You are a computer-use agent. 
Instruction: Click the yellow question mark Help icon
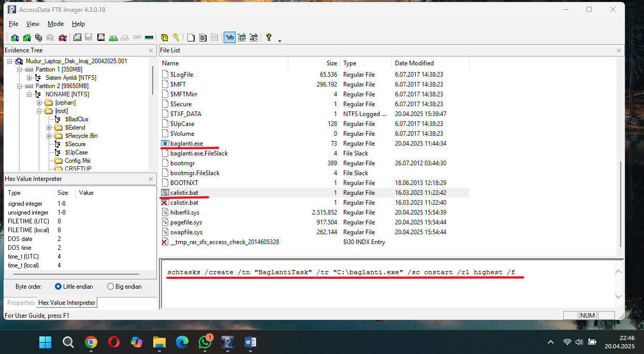pyautogui.click(x=269, y=37)
